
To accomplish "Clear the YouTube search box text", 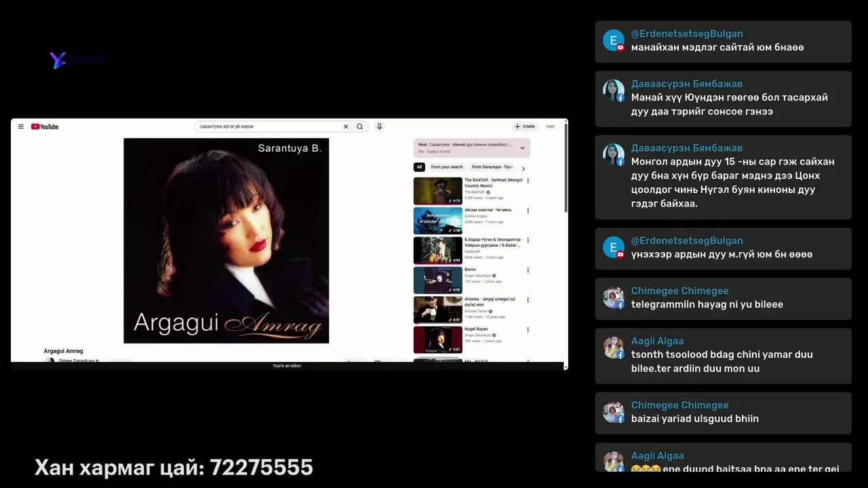I will [x=346, y=127].
